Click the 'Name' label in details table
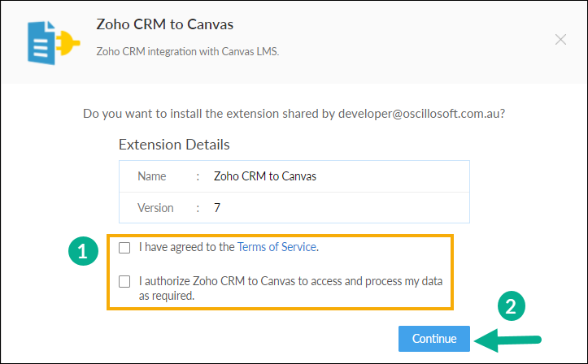This screenshot has width=588, height=364. (x=151, y=176)
